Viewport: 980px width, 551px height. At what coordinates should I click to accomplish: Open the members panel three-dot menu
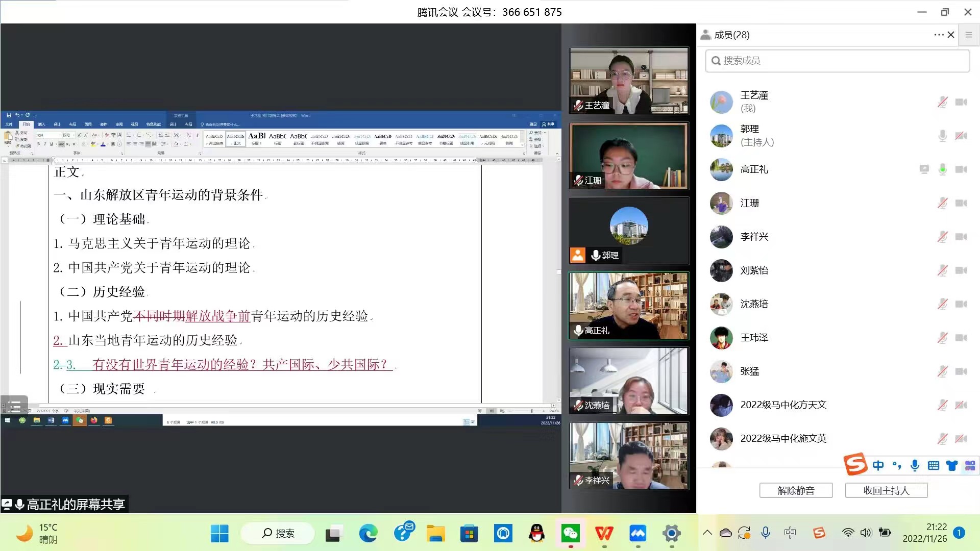(938, 35)
